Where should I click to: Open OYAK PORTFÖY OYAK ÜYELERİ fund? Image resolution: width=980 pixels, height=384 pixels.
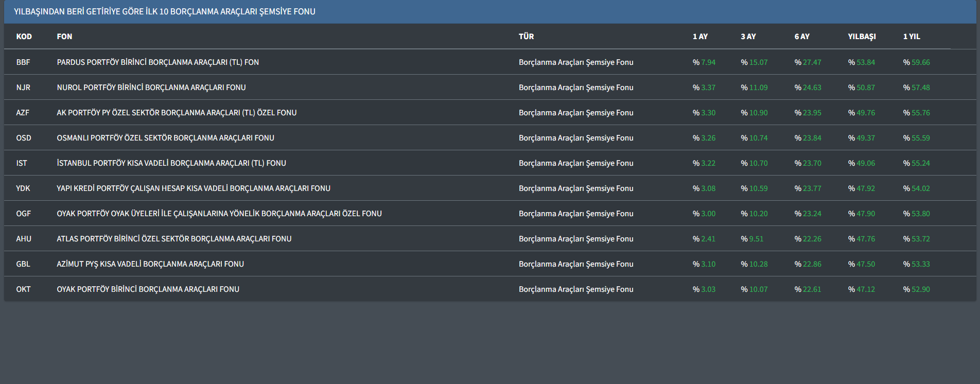pos(219,214)
